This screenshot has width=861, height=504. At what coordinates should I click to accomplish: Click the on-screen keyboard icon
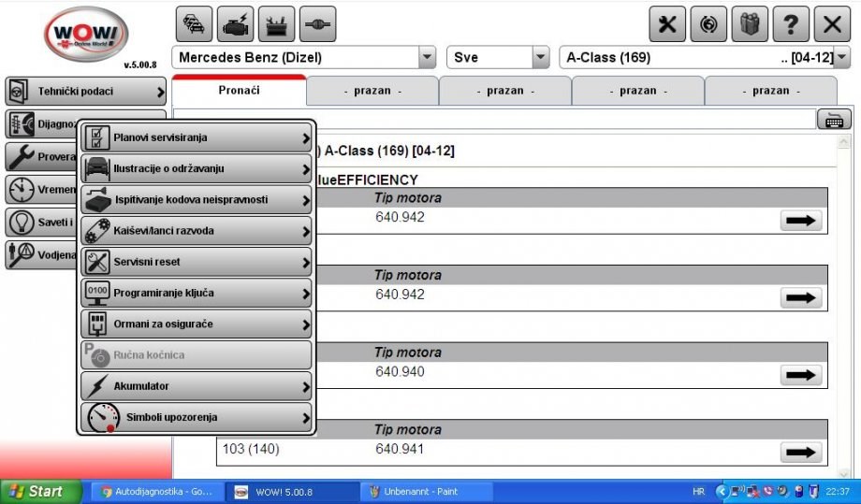[x=833, y=119]
